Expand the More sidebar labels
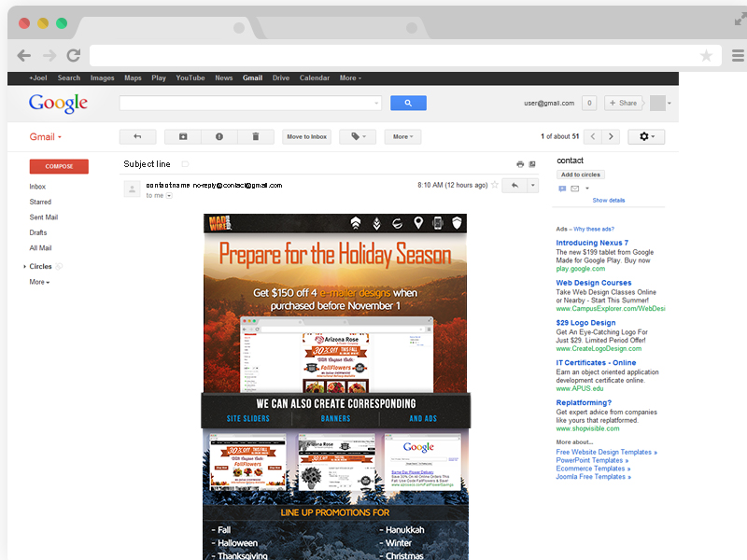The height and width of the screenshot is (560, 747). [39, 282]
